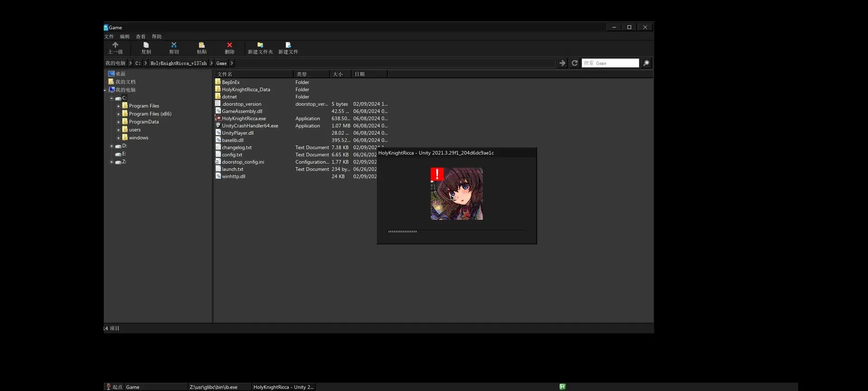868x391 pixels.
Task: Open the 起点 start button
Action: pyautogui.click(x=114, y=387)
